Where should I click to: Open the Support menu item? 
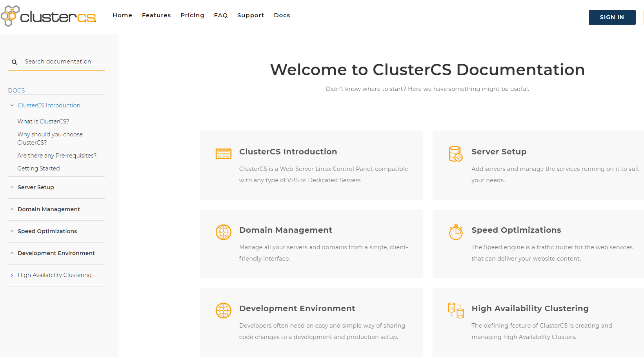point(251,15)
